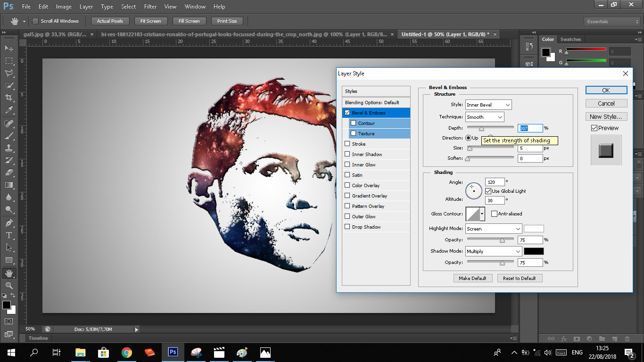Screen dimensions: 644x362
Task: Activate the Zoom tool
Action: (x=9, y=286)
